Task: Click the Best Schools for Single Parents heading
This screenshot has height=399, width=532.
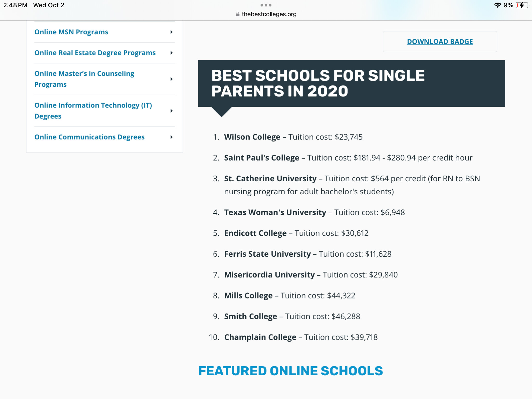Action: [x=318, y=83]
